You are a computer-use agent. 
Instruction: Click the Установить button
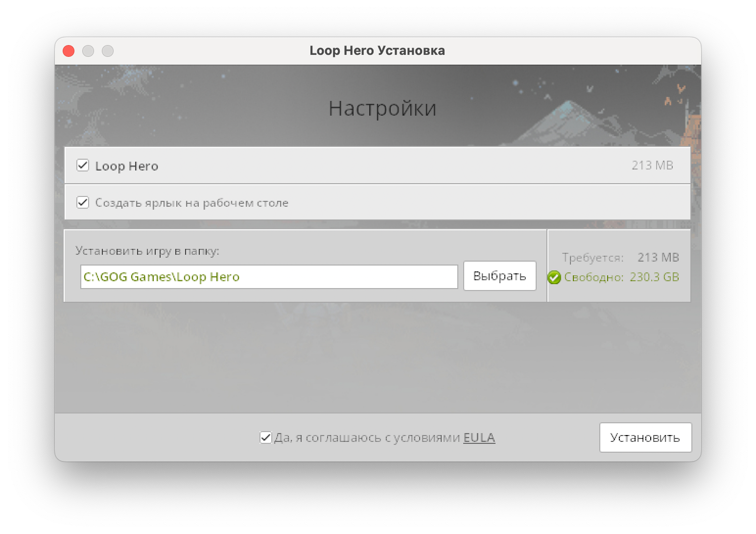(x=645, y=437)
